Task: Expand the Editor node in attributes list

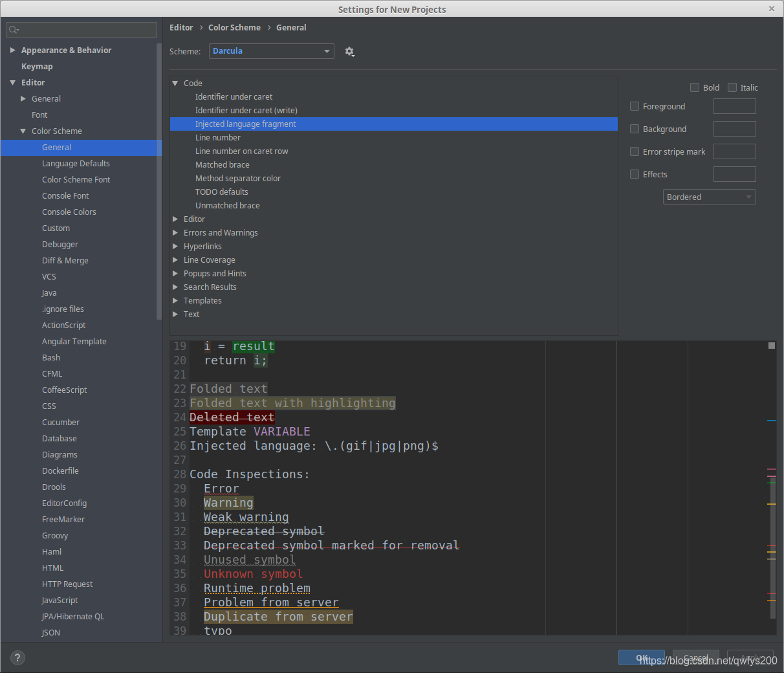Action: click(175, 219)
